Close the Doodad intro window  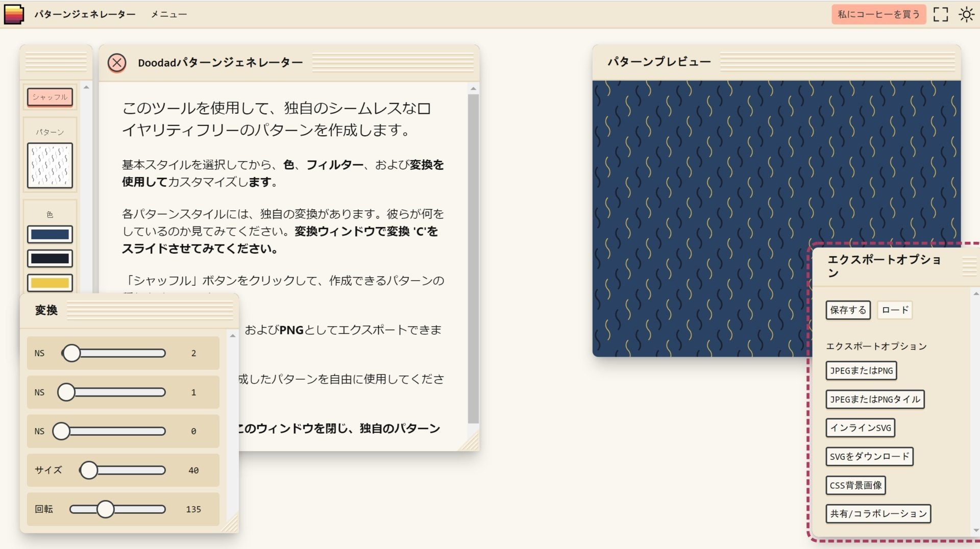pyautogui.click(x=118, y=63)
